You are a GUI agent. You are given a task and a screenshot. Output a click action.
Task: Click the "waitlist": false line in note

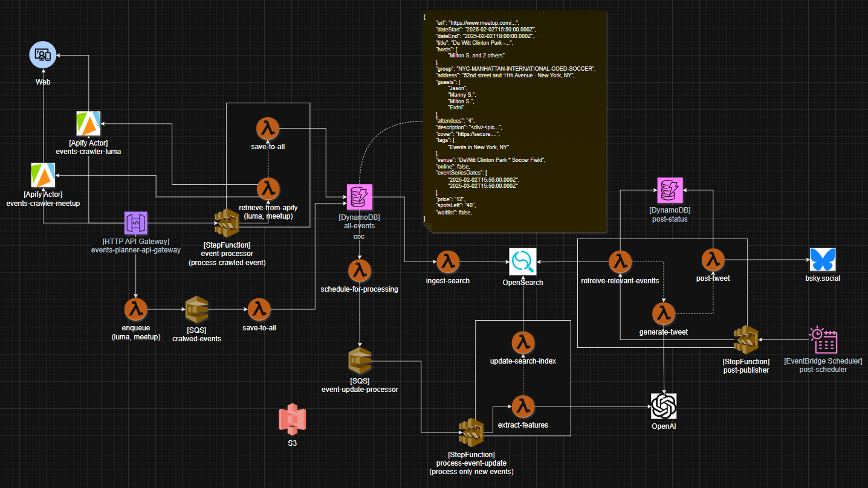(x=453, y=212)
